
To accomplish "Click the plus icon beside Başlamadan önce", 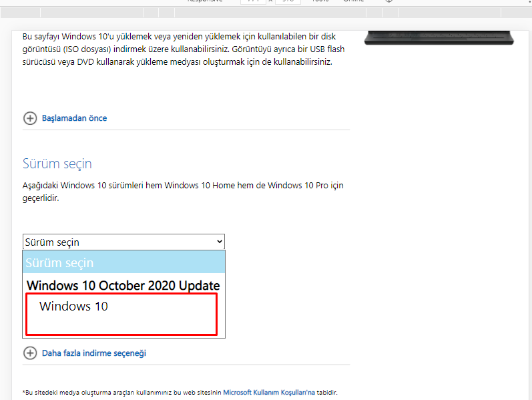I will tap(30, 118).
